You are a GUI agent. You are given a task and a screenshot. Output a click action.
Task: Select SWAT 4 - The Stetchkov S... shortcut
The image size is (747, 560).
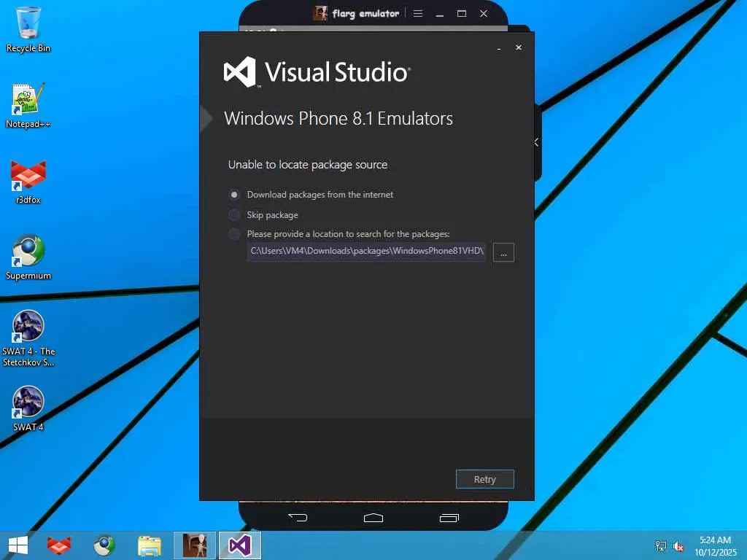pos(28,338)
